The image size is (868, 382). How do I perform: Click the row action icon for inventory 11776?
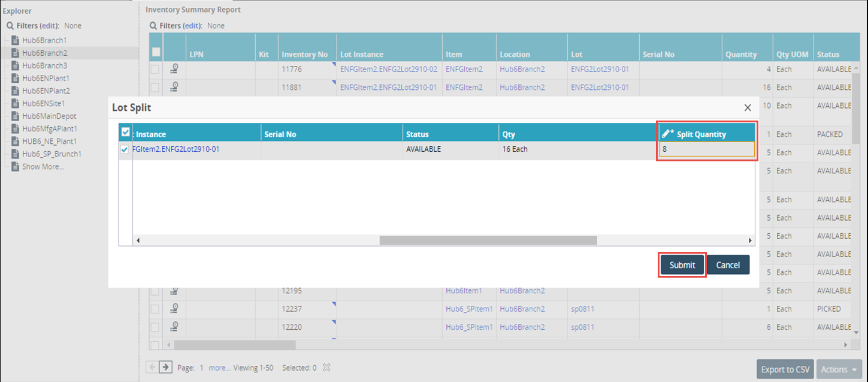174,69
